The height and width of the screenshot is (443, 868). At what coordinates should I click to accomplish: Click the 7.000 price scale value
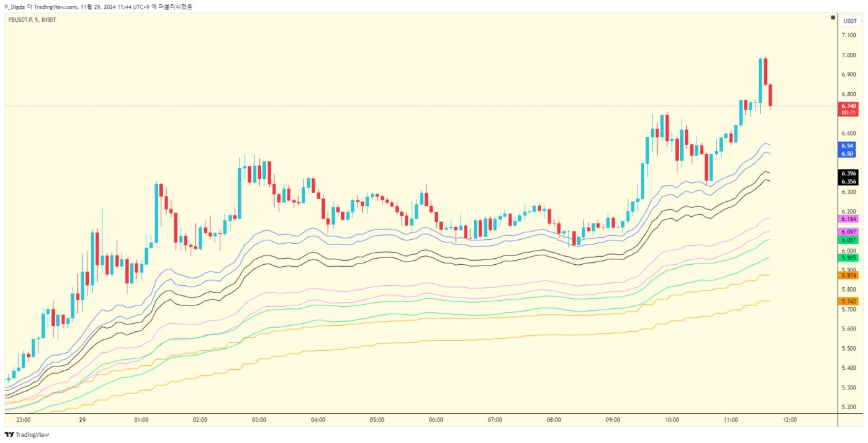[849, 55]
